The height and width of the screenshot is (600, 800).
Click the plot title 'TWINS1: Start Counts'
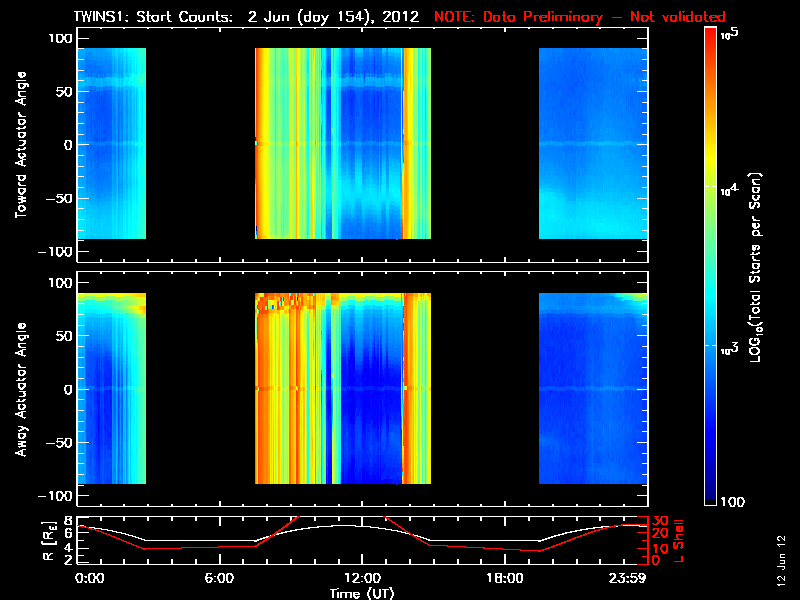pyautogui.click(x=154, y=16)
